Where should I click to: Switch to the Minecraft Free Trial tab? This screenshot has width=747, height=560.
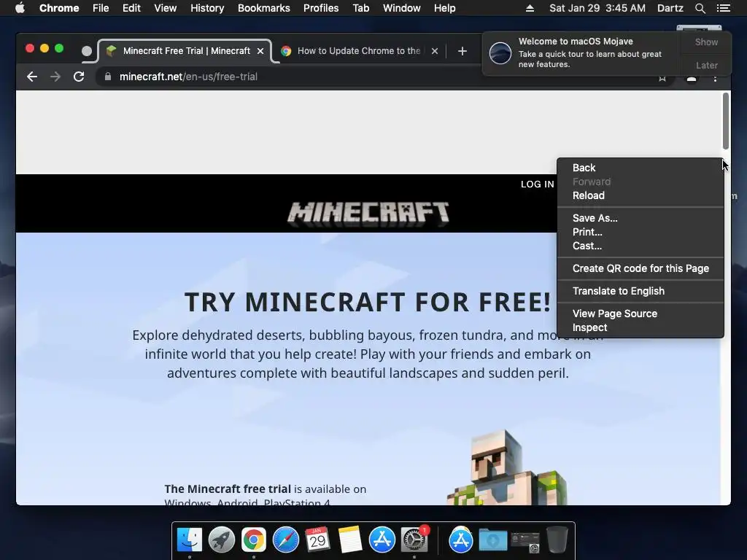pyautogui.click(x=186, y=51)
